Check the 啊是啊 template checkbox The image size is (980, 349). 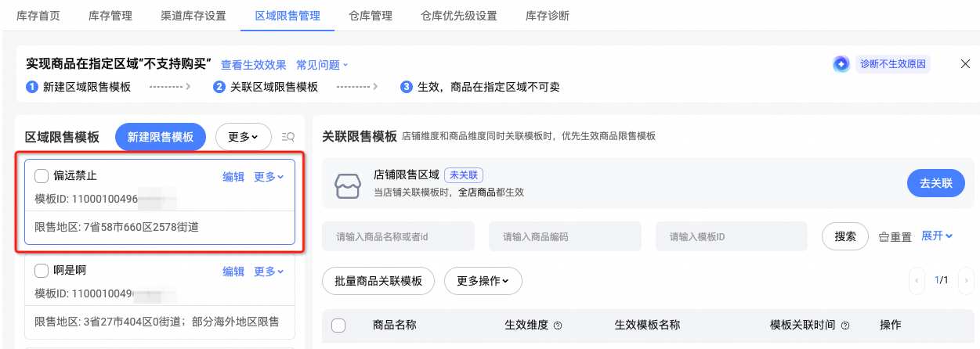point(42,271)
